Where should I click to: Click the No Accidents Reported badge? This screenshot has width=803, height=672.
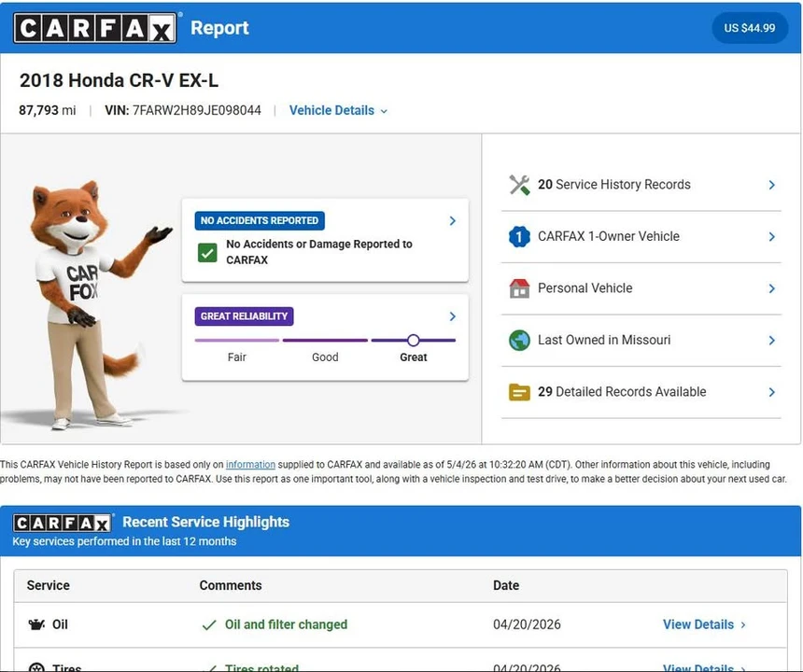(x=260, y=220)
